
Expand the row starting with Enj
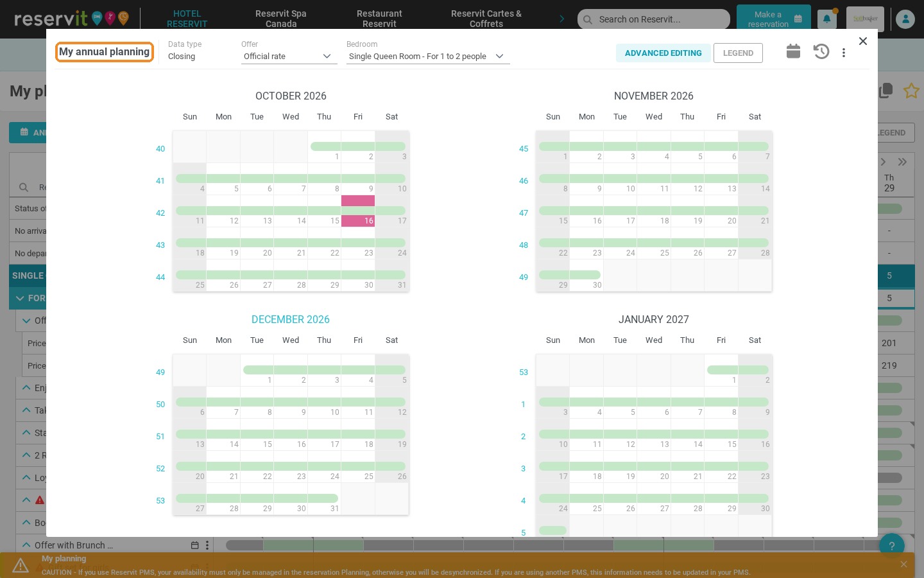26,387
